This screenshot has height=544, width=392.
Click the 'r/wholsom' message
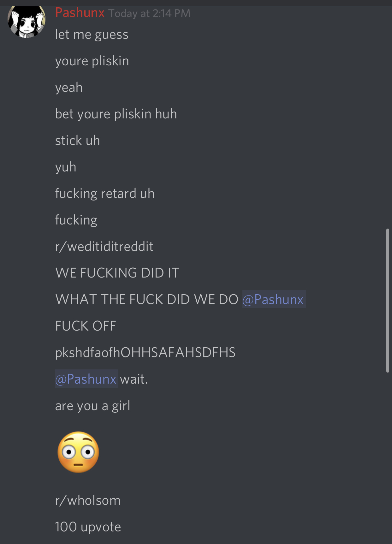point(88,500)
